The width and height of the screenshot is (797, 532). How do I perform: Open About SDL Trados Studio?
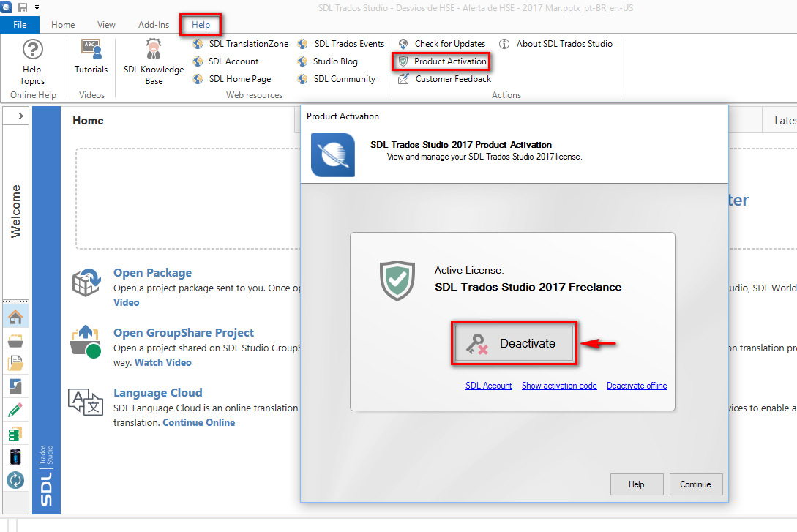(556, 44)
